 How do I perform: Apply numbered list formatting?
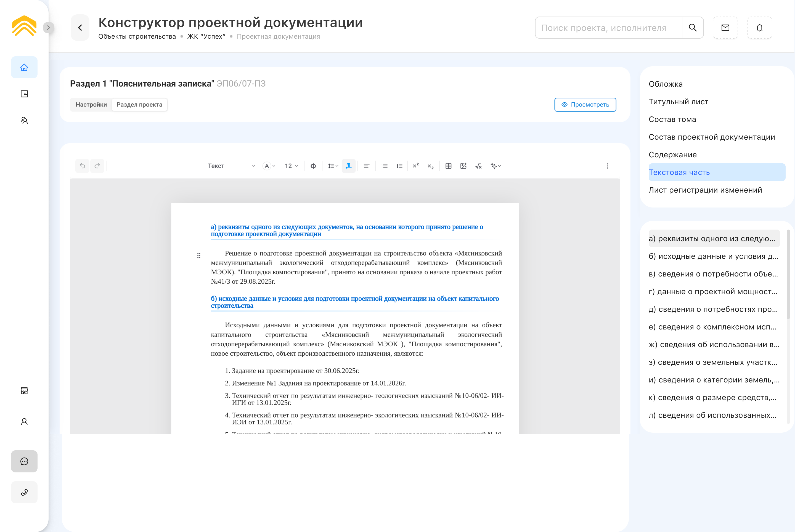click(x=399, y=166)
